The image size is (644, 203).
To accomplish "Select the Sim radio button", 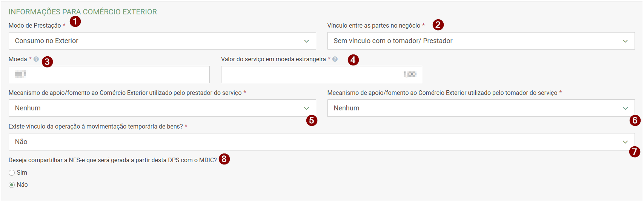I will 12,173.
